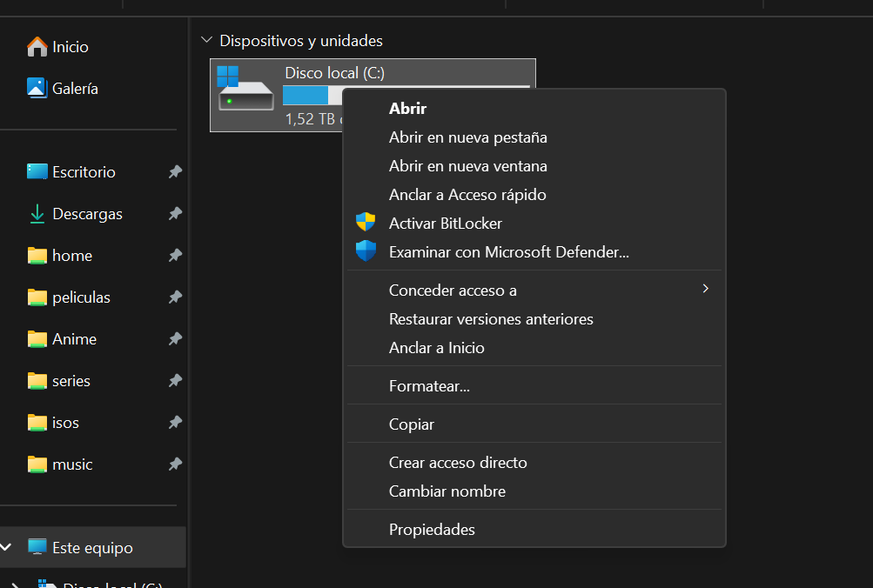Click the home folder icon
Viewport: 873px width, 588px height.
37,256
